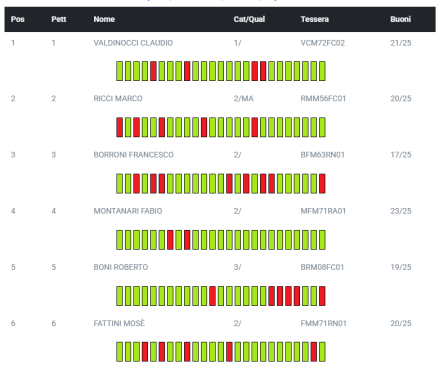Select the name MONTANARI FABIO
The height and width of the screenshot is (384, 439).
click(128, 211)
